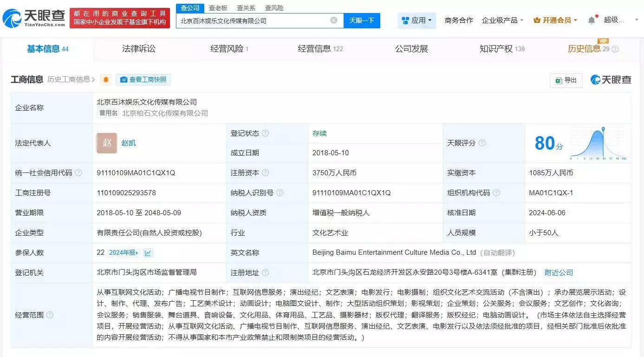Image resolution: width=644 pixels, height=357 pixels.
Task: Click help icon next to 天眼评分
Action: pyautogui.click(x=482, y=143)
